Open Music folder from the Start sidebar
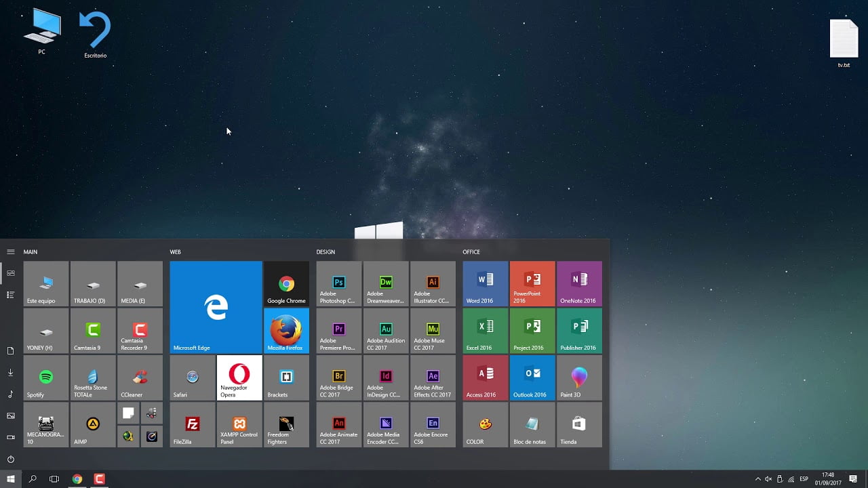The image size is (868, 488). (x=11, y=394)
